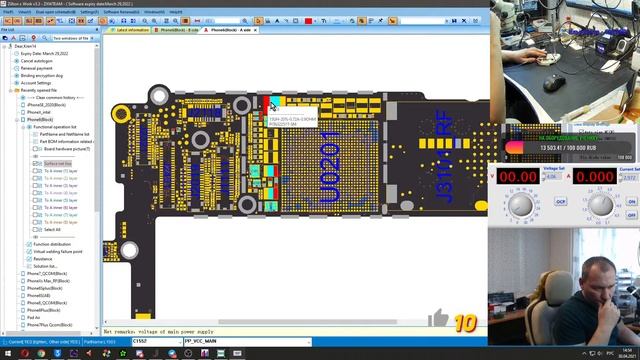Toggle To A inner (1) layer checkbox
The image size is (640, 360).
36,171
